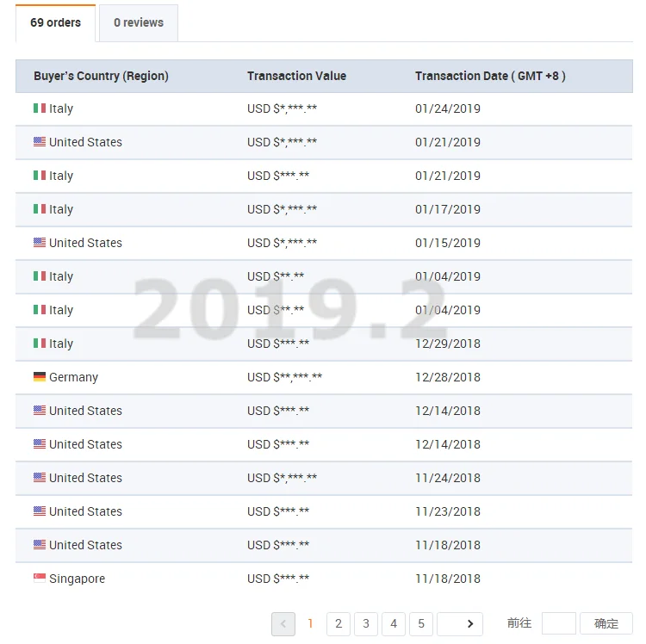Image resolution: width=646 pixels, height=644 pixels.
Task: Click the Italy flag in the 12/29/2018 row
Action: click(x=40, y=344)
